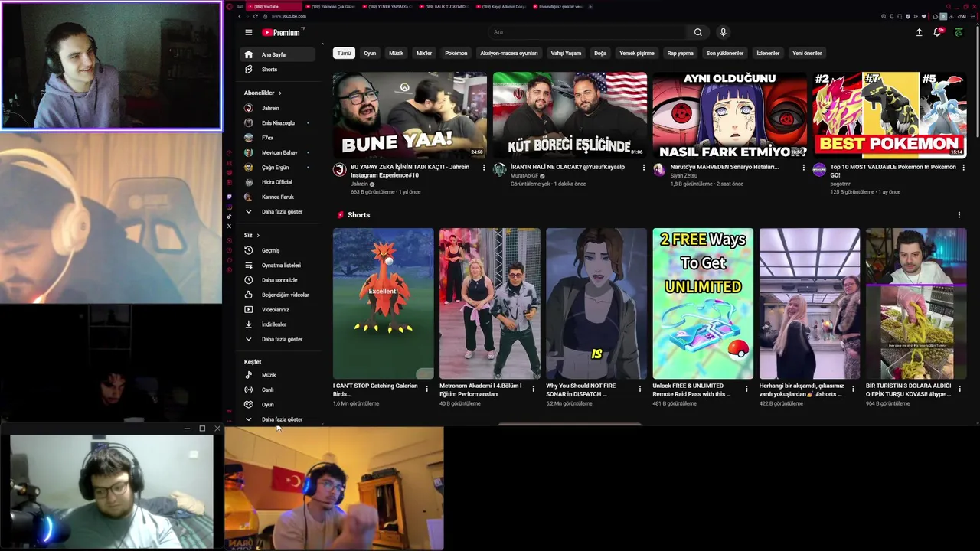Viewport: 980px width, 551px height.
Task: Select the Yeni öneriler chip
Action: (x=807, y=53)
